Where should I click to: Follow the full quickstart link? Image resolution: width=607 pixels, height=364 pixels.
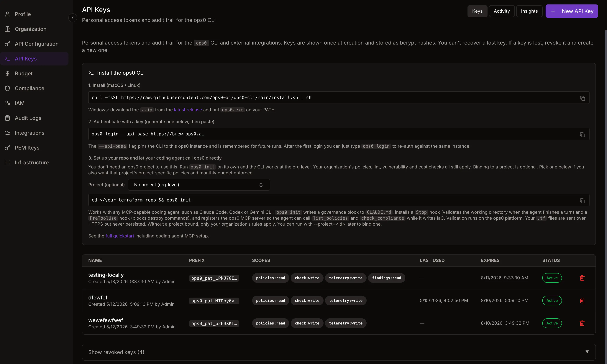point(120,236)
